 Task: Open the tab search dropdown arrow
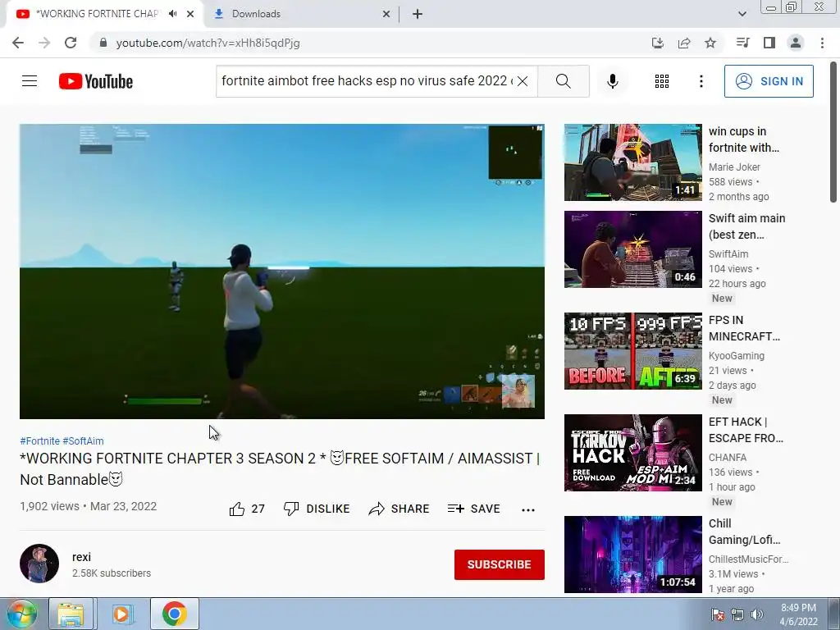(742, 14)
